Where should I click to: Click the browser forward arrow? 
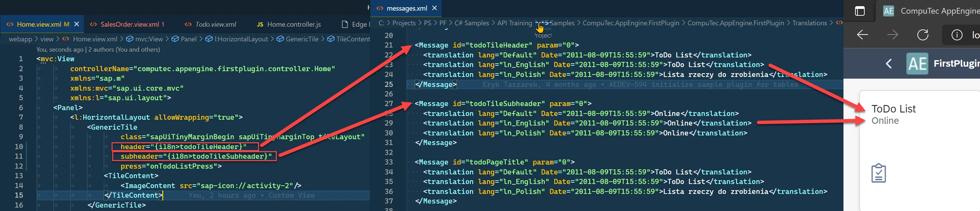tap(892, 35)
